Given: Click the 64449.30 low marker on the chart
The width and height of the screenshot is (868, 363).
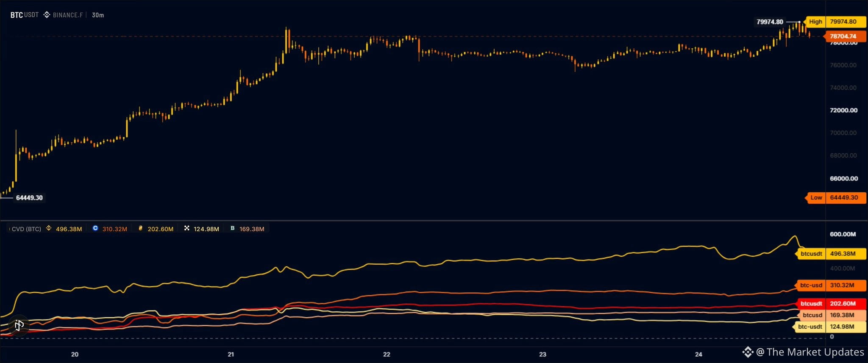Looking at the screenshot, I should click(29, 198).
